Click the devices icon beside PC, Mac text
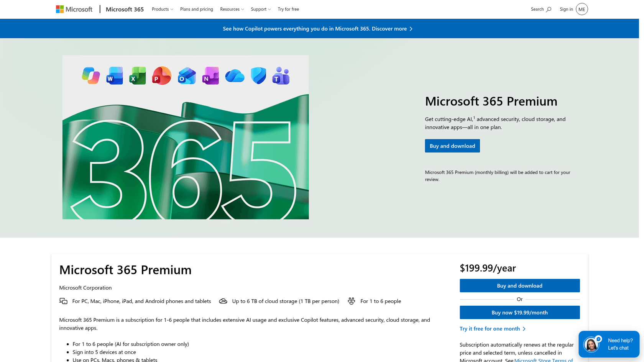This screenshot has width=644, height=362. (x=63, y=301)
